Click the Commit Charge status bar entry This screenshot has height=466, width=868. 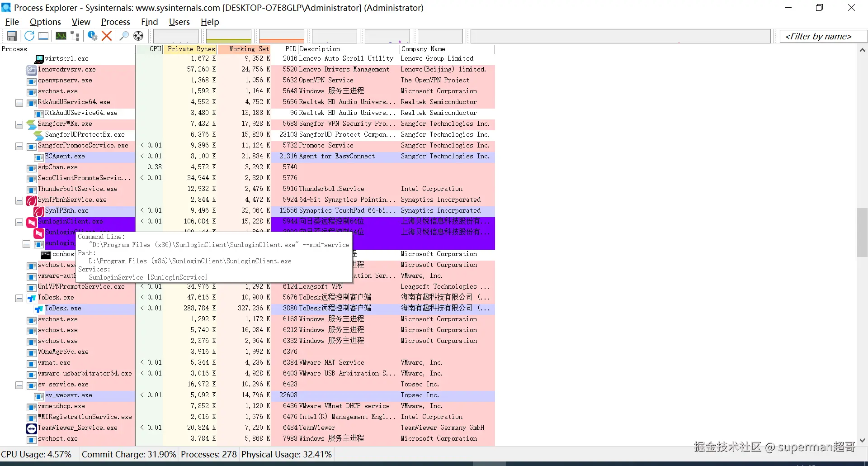pyautogui.click(x=129, y=454)
